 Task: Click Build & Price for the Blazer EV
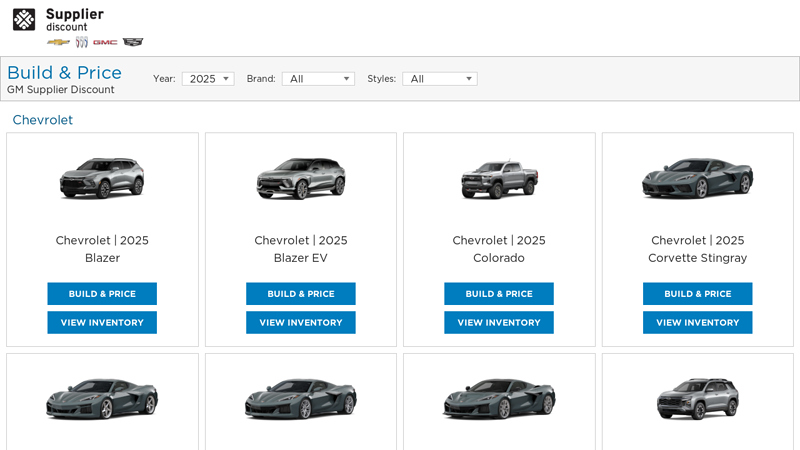301,294
